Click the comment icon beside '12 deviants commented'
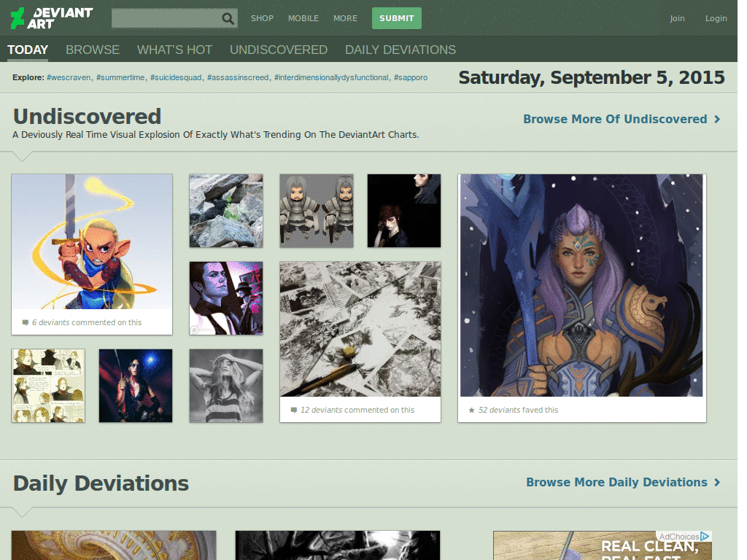Viewport: 747px width, 560px height. [294, 410]
